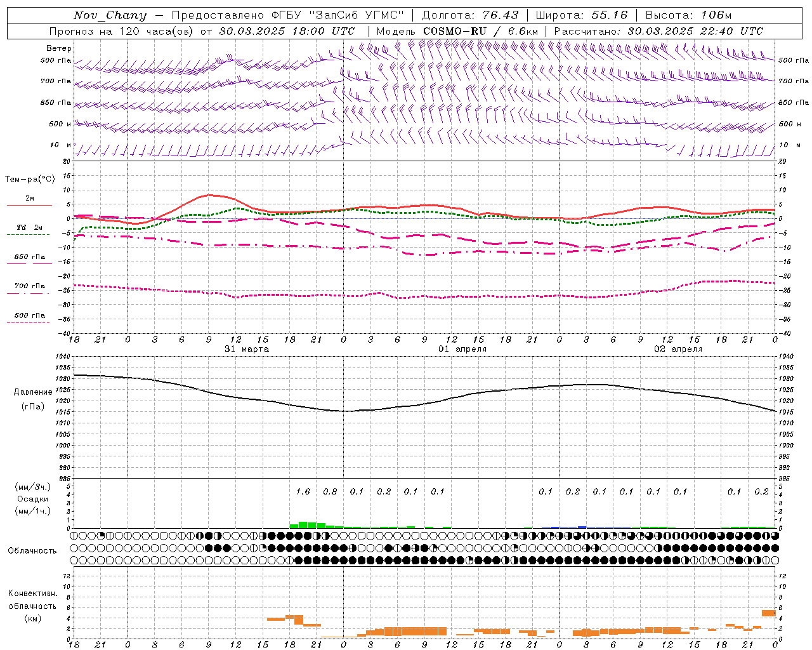The width and height of the screenshot is (812, 650).
Task: Click the station name Nov_Chany
Action: pyautogui.click(x=110, y=15)
